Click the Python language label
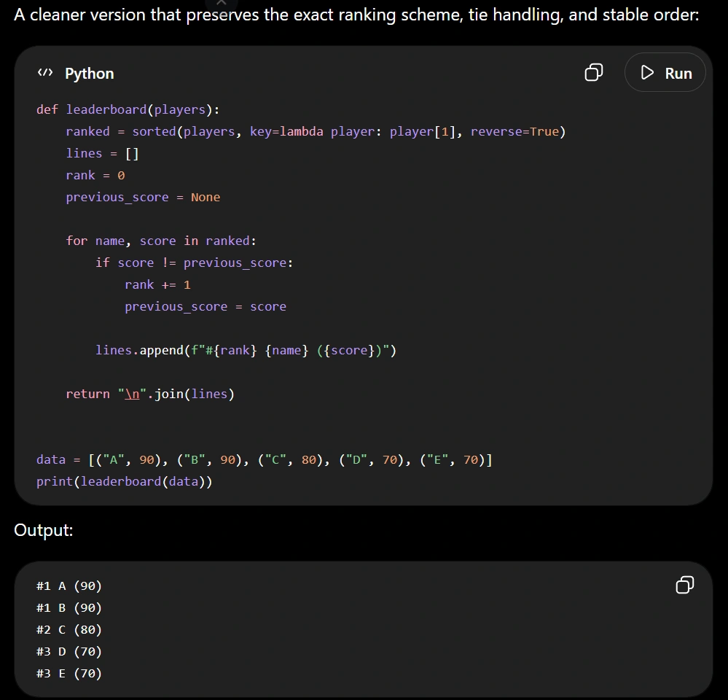The image size is (728, 700). (x=89, y=74)
